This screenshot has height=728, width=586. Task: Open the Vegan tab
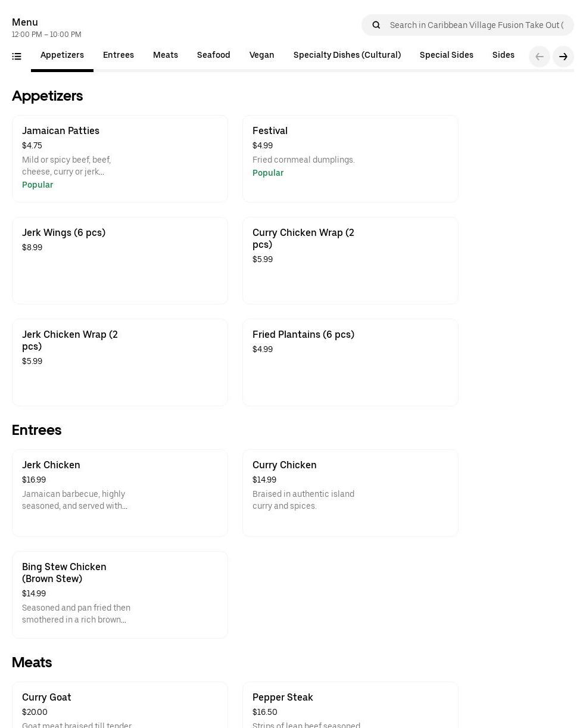[261, 55]
